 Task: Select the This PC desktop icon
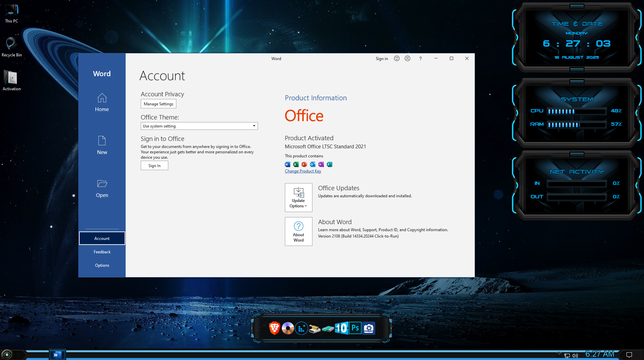tap(11, 13)
